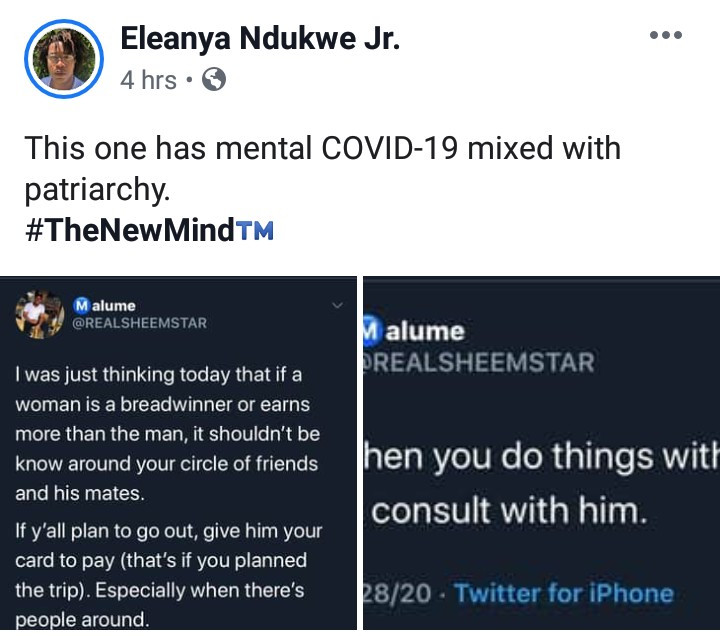Click the Malume display name in right tweet
This screenshot has height=636, width=720.
425,332
